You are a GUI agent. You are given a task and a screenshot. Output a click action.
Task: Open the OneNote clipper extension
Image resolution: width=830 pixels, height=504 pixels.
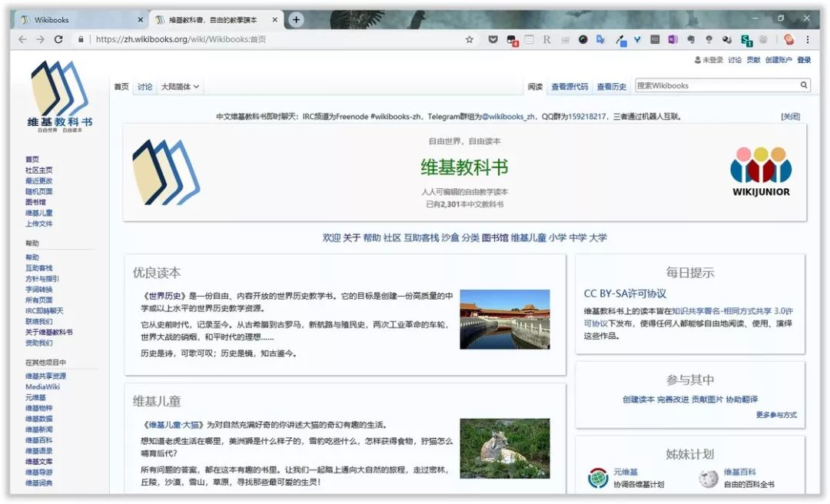click(x=672, y=40)
